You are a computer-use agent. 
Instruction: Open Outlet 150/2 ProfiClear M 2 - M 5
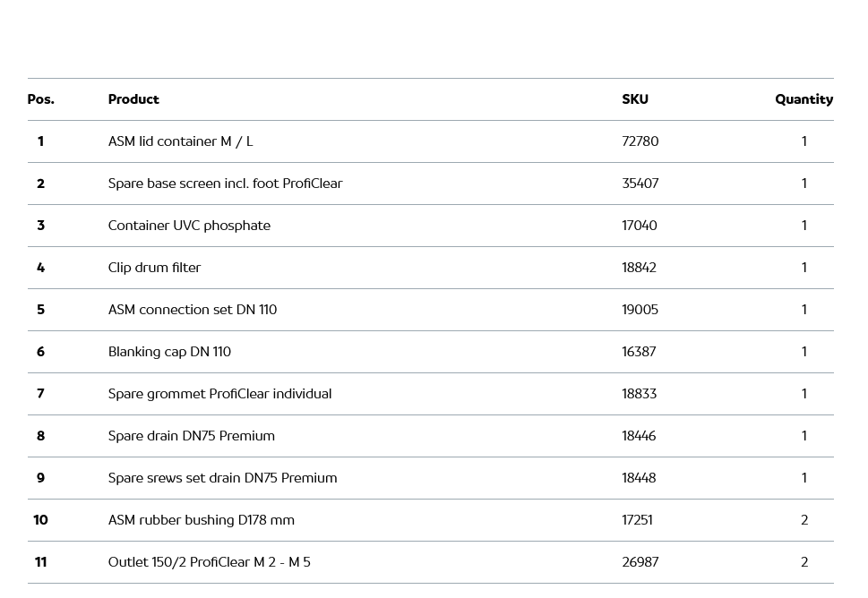point(209,562)
